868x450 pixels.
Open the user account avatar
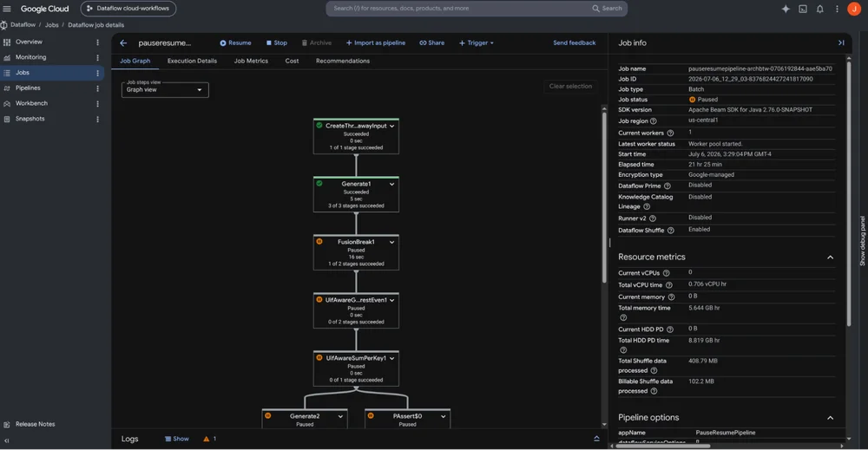coord(854,9)
